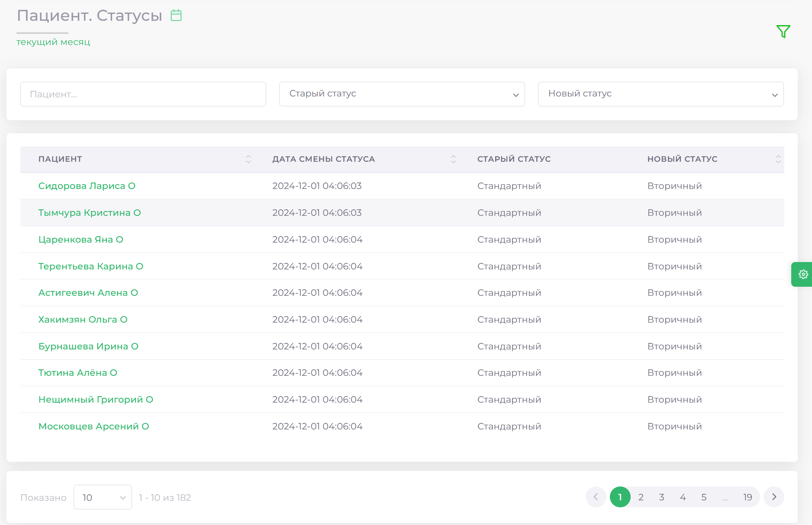Open patient Сидорова Лариса О

[x=87, y=186]
